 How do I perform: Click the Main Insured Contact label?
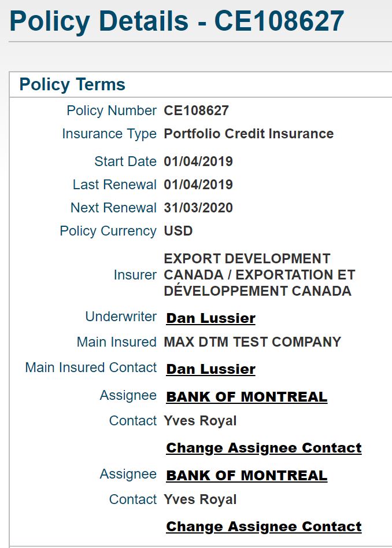coord(91,367)
